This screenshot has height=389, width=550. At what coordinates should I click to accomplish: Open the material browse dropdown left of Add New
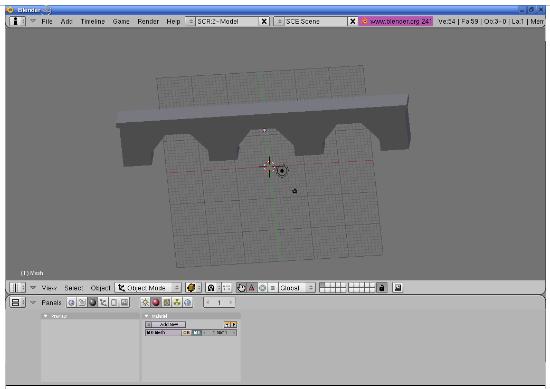pyautogui.click(x=148, y=324)
